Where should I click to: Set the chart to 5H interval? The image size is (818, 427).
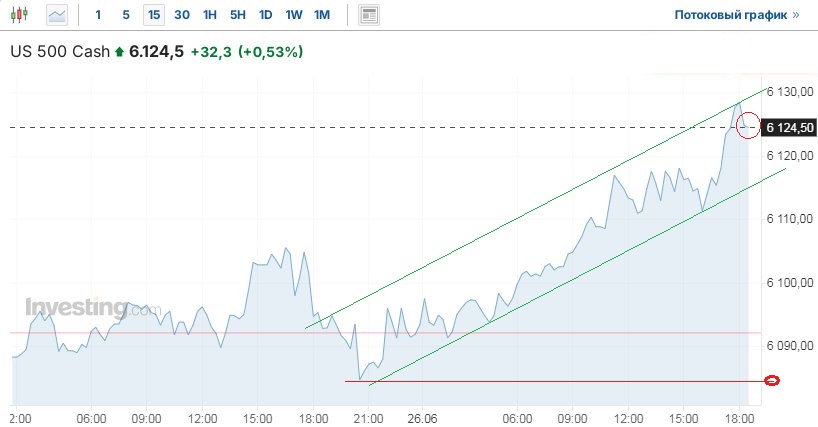237,15
